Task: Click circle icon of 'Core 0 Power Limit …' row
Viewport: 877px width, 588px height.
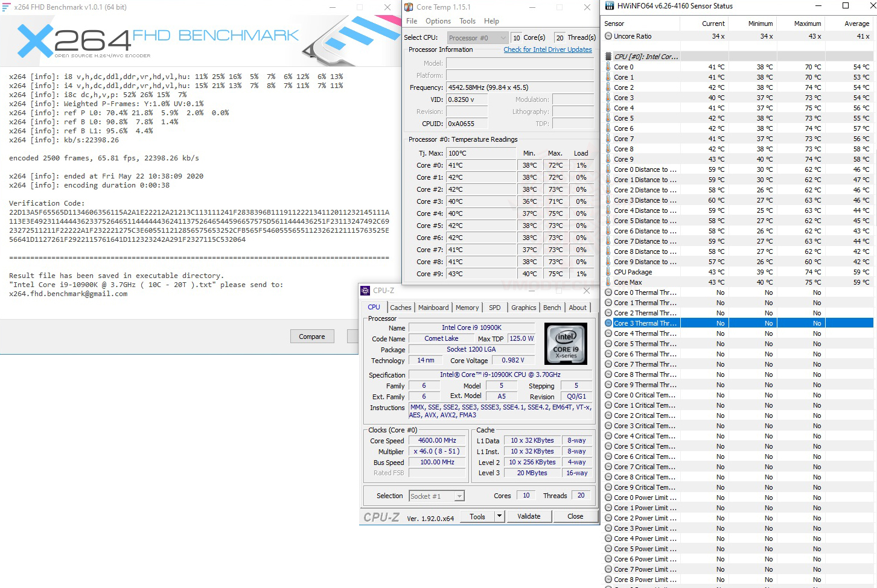Action: click(608, 498)
